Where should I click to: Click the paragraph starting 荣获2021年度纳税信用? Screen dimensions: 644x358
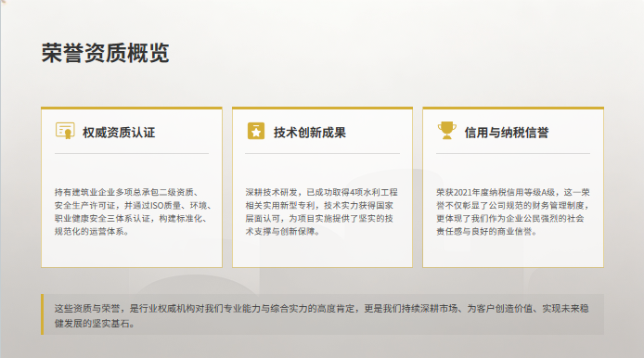pos(513,211)
